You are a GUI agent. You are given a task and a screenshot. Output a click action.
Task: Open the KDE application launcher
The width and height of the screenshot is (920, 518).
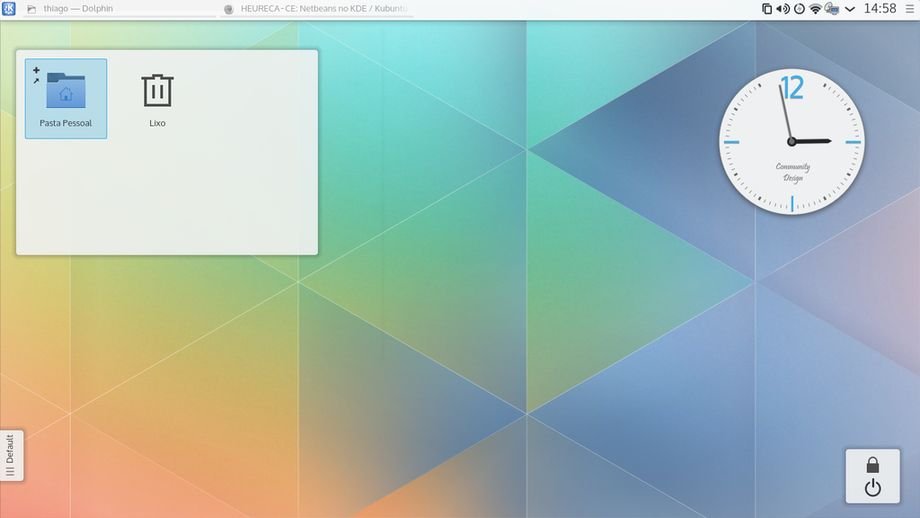[x=9, y=8]
